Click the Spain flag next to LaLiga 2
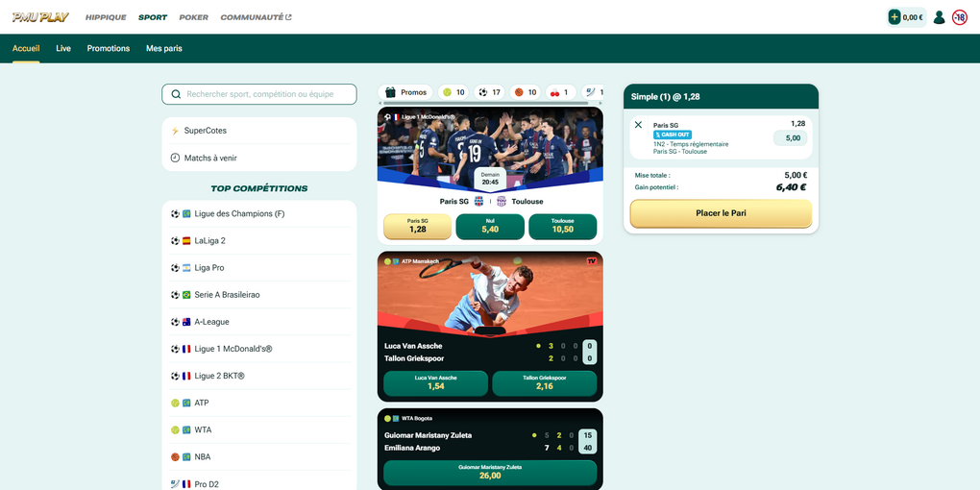The width and height of the screenshot is (980, 490). pos(186,240)
